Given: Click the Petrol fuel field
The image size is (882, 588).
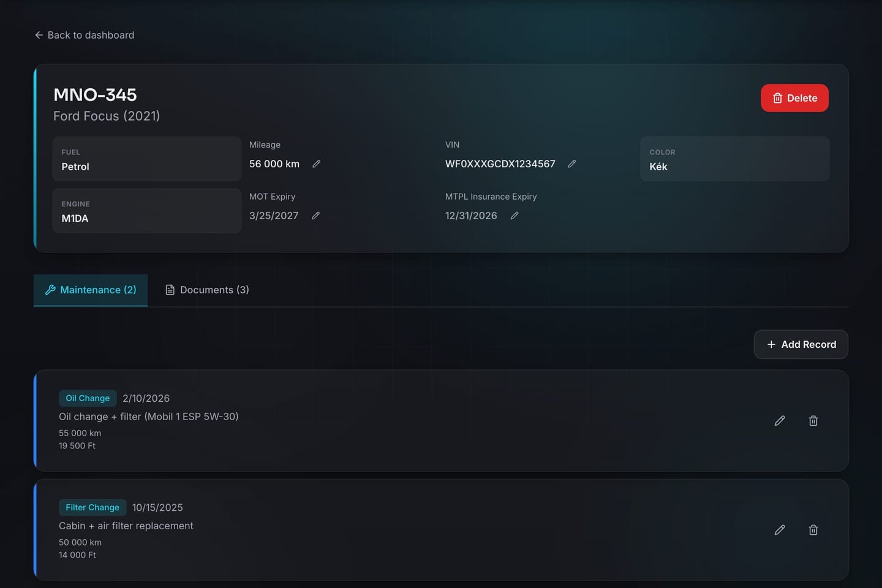Looking at the screenshot, I should click(x=147, y=159).
